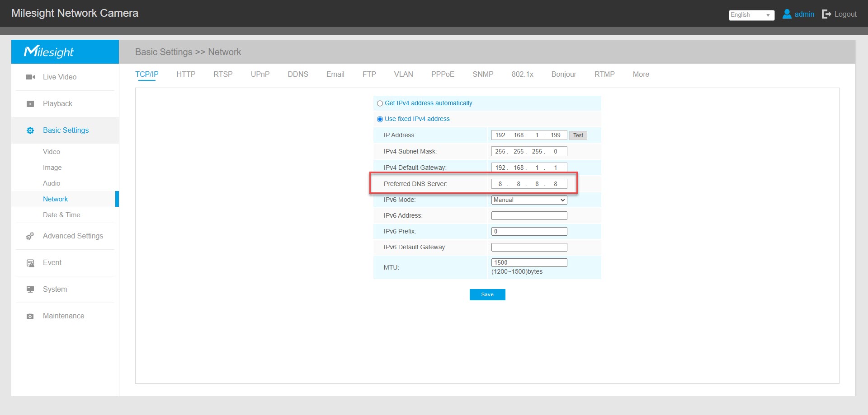Click the Basic Settings gear icon
The width and height of the screenshot is (868, 415).
[30, 130]
